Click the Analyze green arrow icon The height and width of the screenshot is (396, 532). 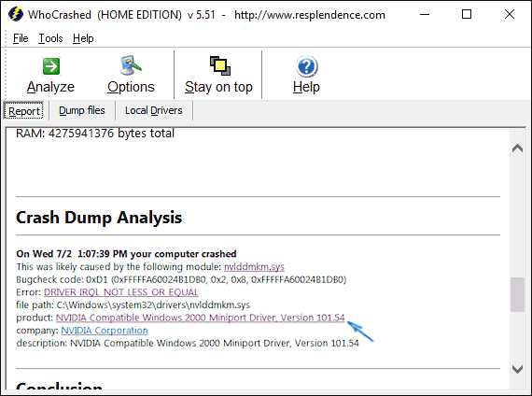tap(51, 66)
